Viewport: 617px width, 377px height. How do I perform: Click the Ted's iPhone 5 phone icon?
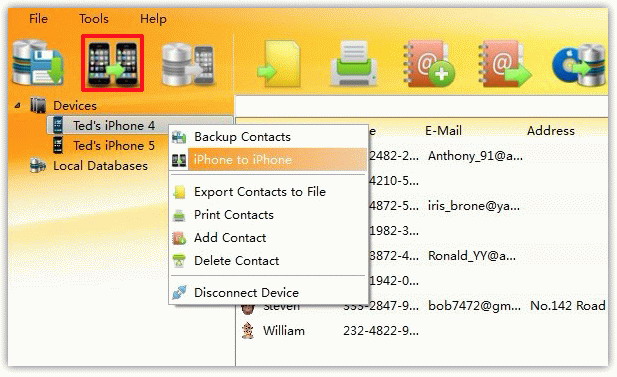[58, 145]
